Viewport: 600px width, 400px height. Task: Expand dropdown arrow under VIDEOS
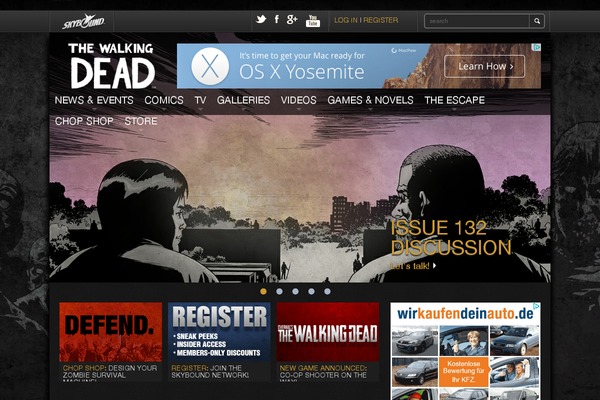299,109
